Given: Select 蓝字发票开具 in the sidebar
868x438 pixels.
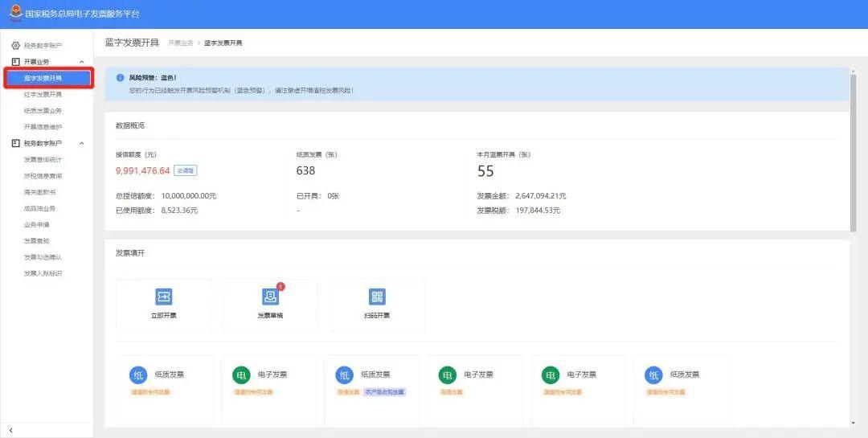Looking at the screenshot, I should [x=49, y=78].
